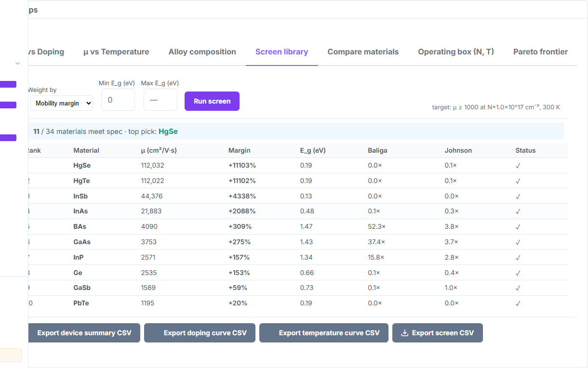Select the InP material name

coord(79,257)
